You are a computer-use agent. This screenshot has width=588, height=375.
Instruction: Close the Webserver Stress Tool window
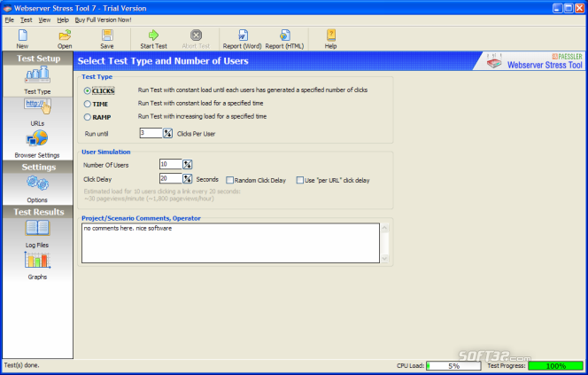coord(579,8)
